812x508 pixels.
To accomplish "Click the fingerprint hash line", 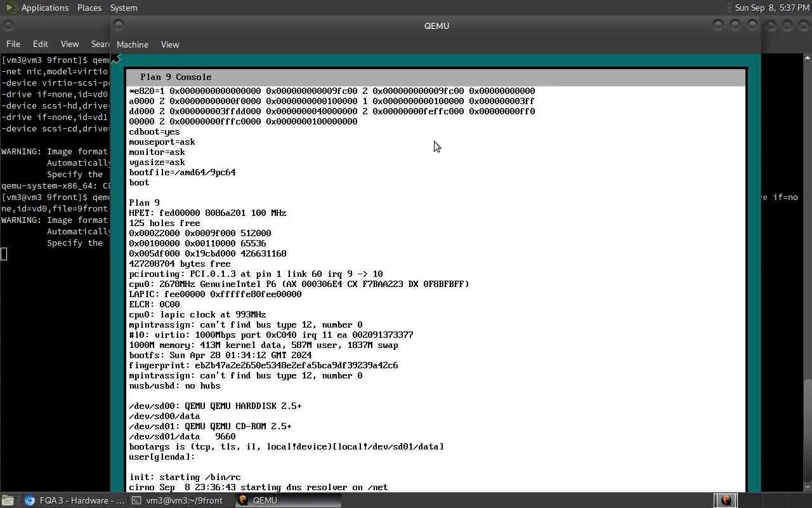I will point(263,365).
